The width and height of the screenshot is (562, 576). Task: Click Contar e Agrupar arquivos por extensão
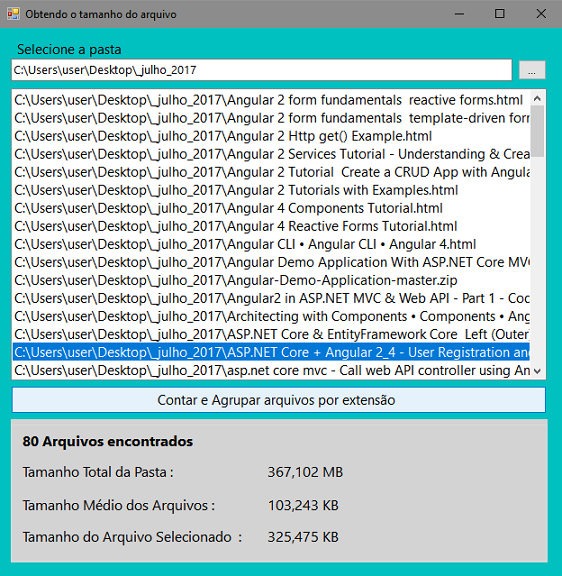(279, 400)
